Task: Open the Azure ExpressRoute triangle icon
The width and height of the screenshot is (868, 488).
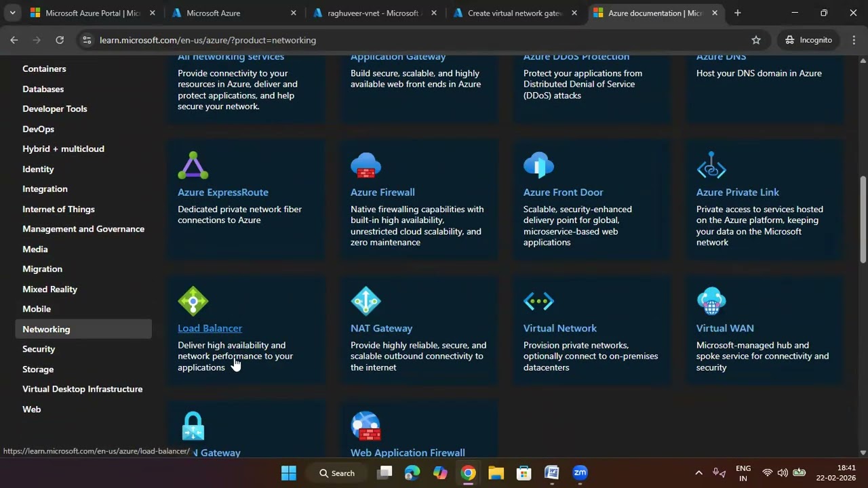Action: click(x=193, y=165)
